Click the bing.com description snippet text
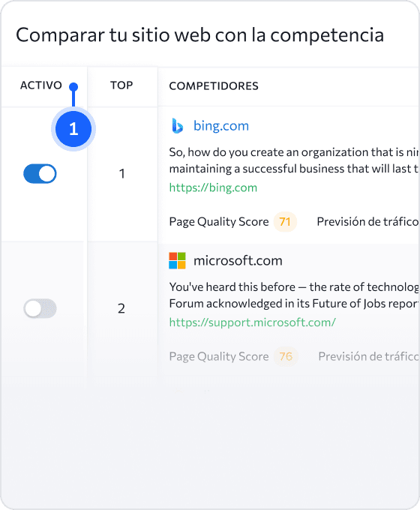Screen dimensions: 420x510 (x=294, y=160)
